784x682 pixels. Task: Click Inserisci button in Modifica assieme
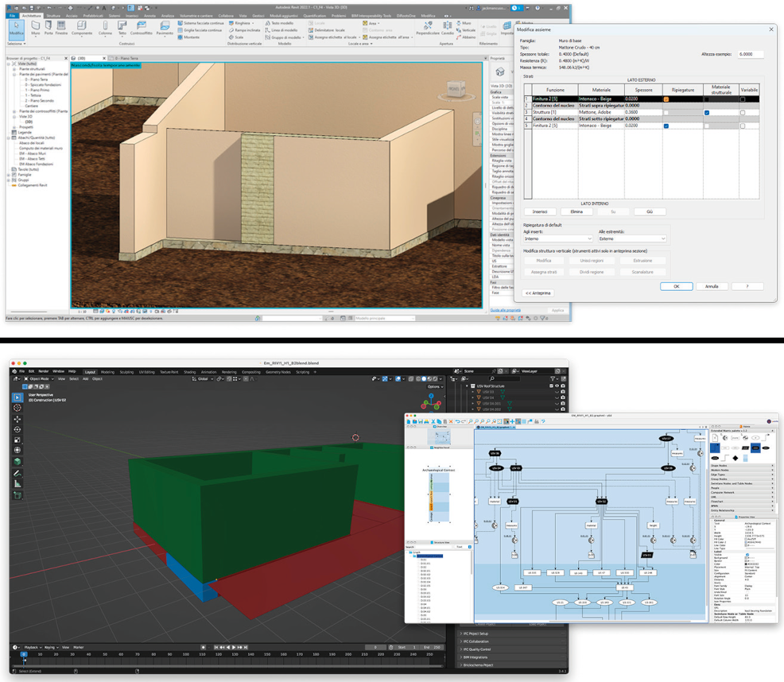pos(540,211)
